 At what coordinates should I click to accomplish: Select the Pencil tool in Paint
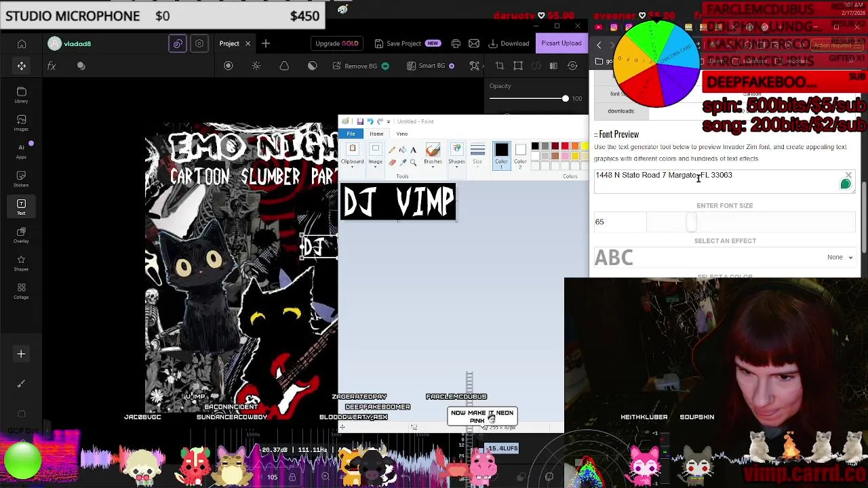(392, 150)
